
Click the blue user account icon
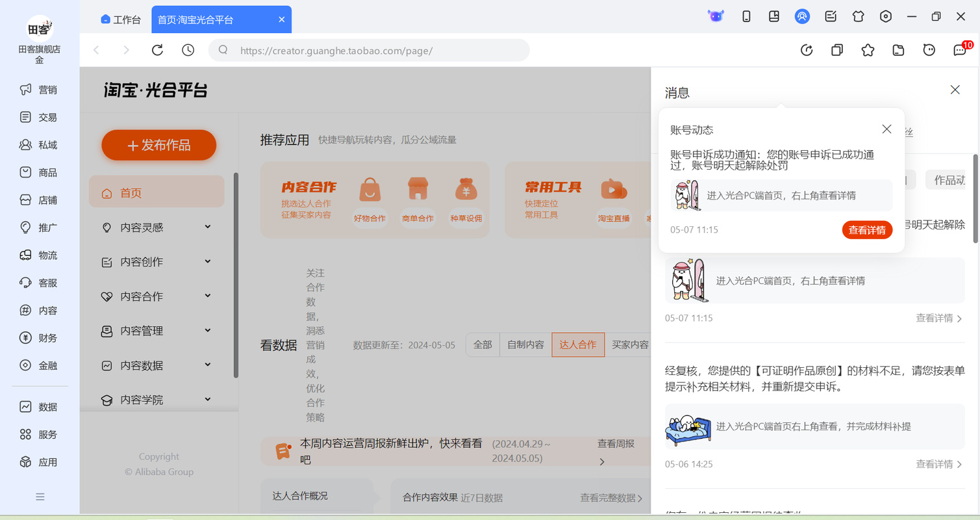pyautogui.click(x=802, y=16)
